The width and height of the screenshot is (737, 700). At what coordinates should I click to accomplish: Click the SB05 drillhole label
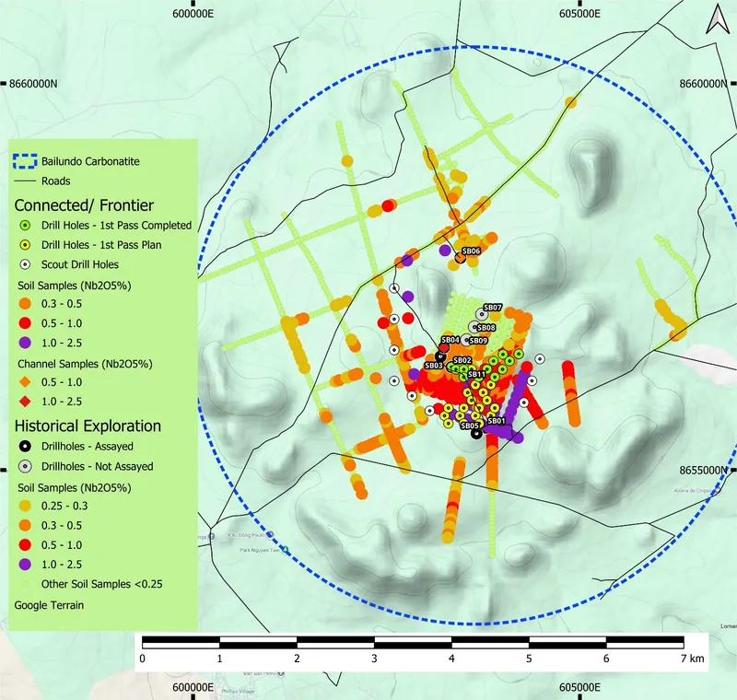click(x=470, y=426)
